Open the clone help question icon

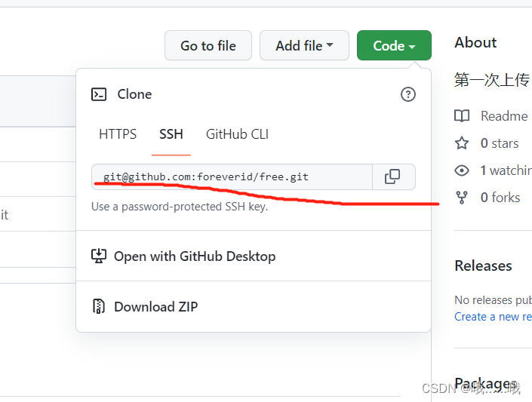click(x=407, y=94)
